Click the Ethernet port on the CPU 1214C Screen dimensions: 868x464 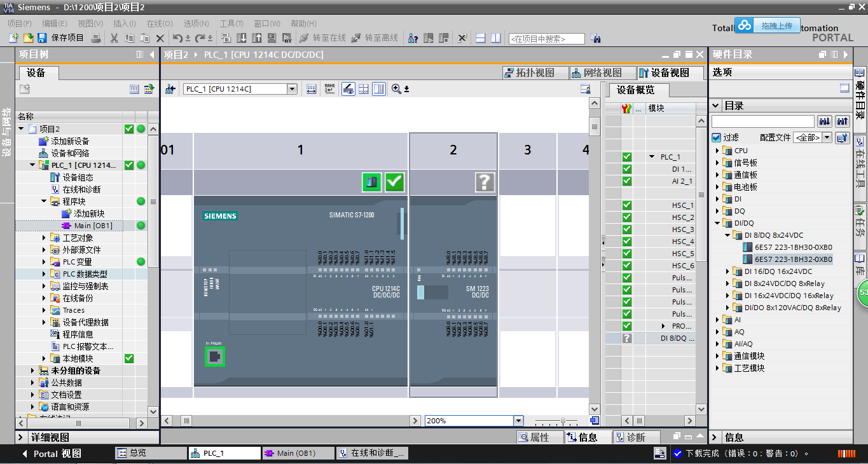[215, 357]
